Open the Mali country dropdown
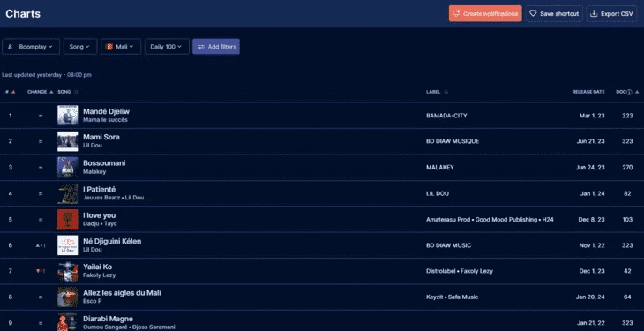 click(121, 47)
